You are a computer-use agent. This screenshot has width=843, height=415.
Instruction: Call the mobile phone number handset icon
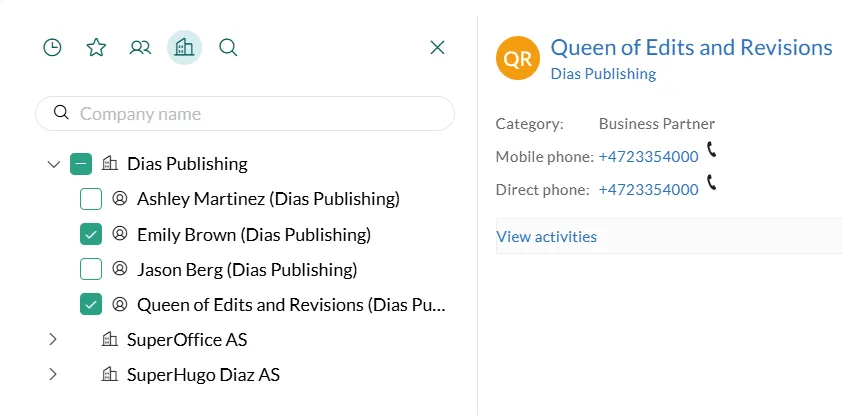pos(712,150)
